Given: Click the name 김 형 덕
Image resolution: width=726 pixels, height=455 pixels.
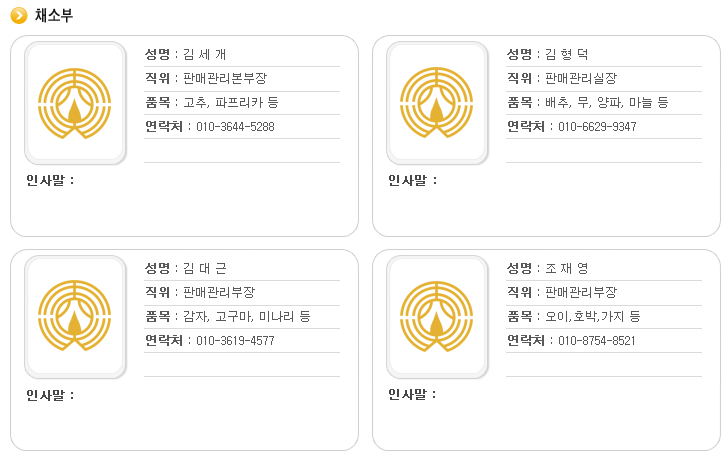Looking at the screenshot, I should click(x=567, y=54).
